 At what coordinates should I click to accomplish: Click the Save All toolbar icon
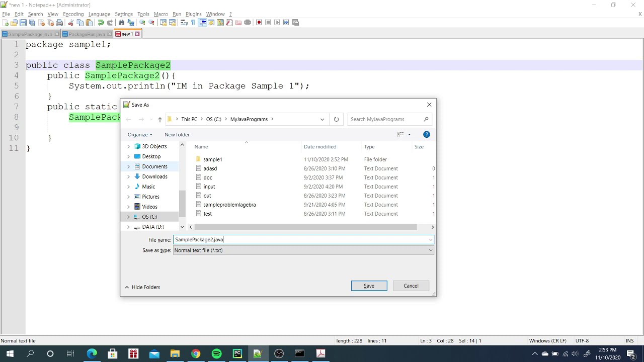(x=32, y=23)
